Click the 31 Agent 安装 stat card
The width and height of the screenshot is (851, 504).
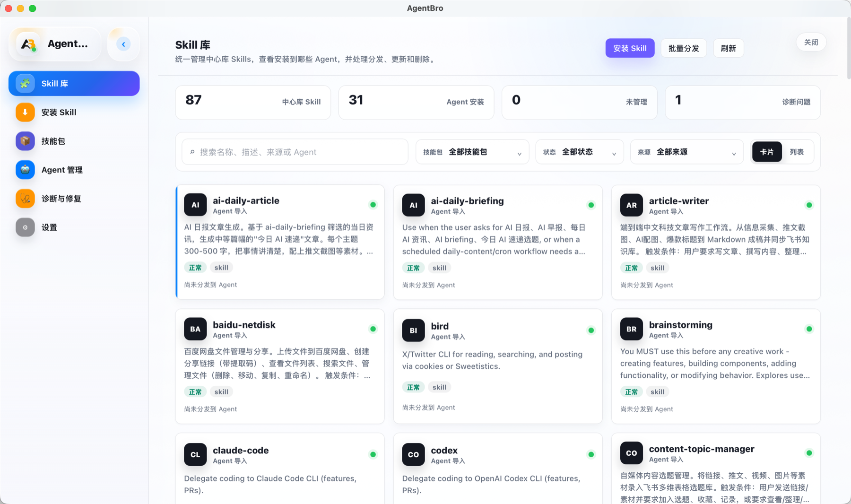pos(416,103)
